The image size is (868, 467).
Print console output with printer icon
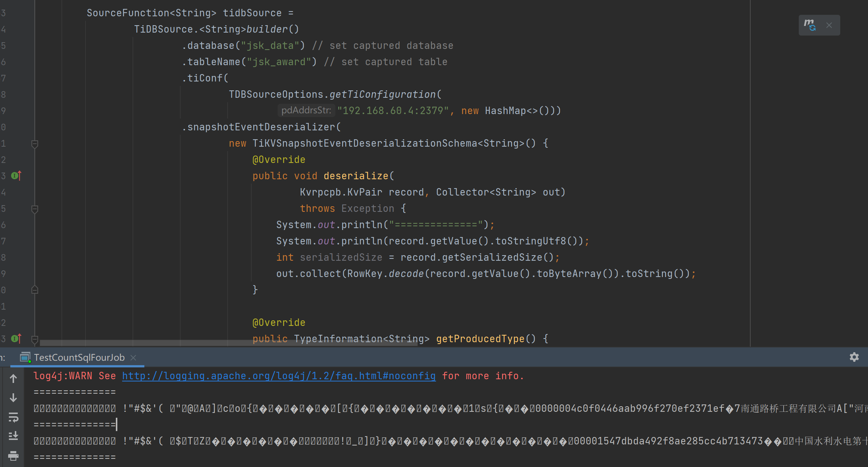tap(13, 456)
